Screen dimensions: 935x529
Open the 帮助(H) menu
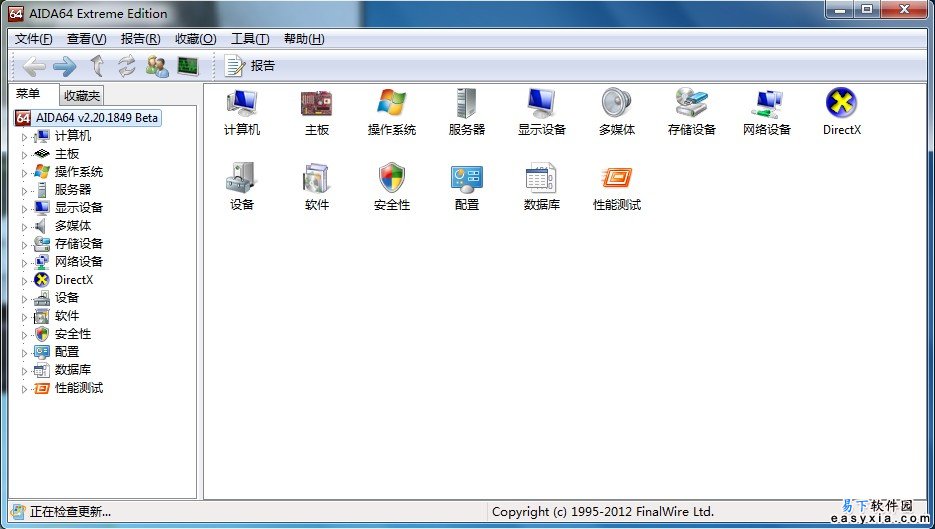point(304,39)
